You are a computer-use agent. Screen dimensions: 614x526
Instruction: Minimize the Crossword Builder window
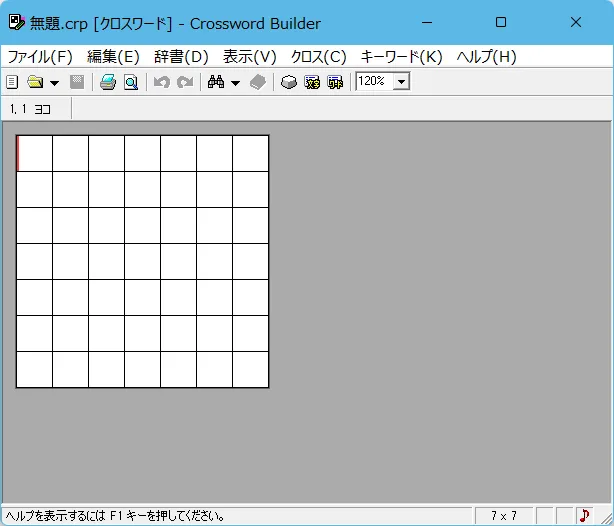(x=427, y=22)
